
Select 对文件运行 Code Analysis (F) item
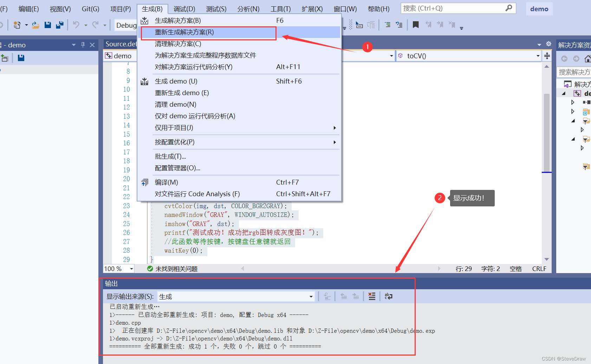coord(239,194)
